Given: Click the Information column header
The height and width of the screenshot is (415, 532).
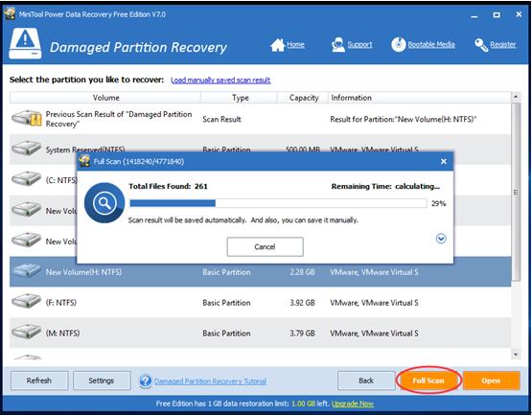Looking at the screenshot, I should (419, 98).
